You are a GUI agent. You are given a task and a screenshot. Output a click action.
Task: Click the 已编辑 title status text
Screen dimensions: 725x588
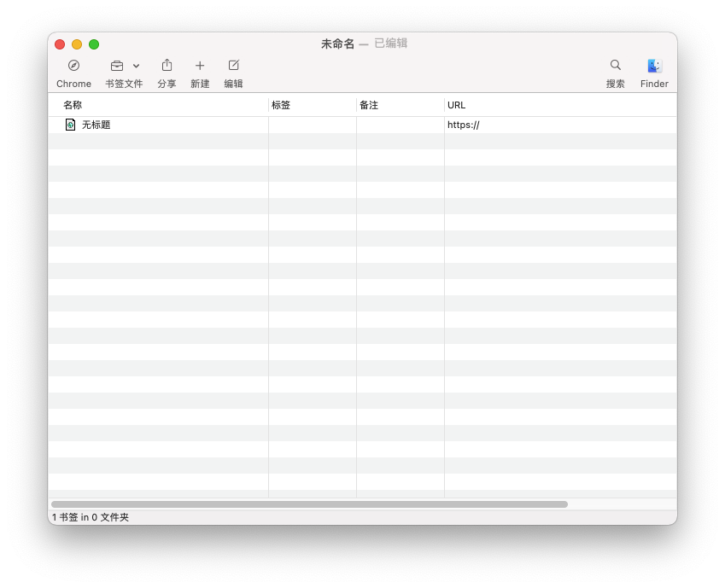391,44
